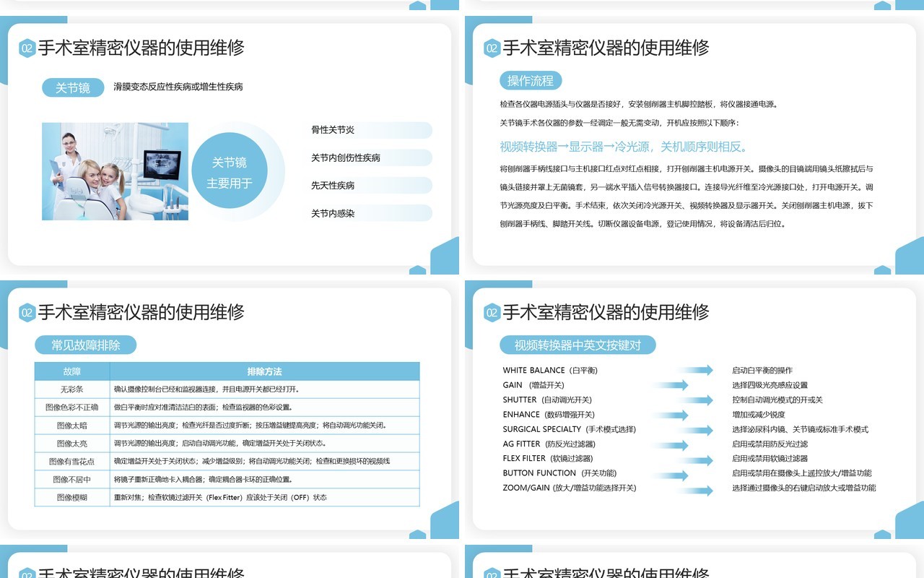This screenshot has width=924, height=578.
Task: Click the 常见故障排除 heading pill
Action: click(x=86, y=345)
